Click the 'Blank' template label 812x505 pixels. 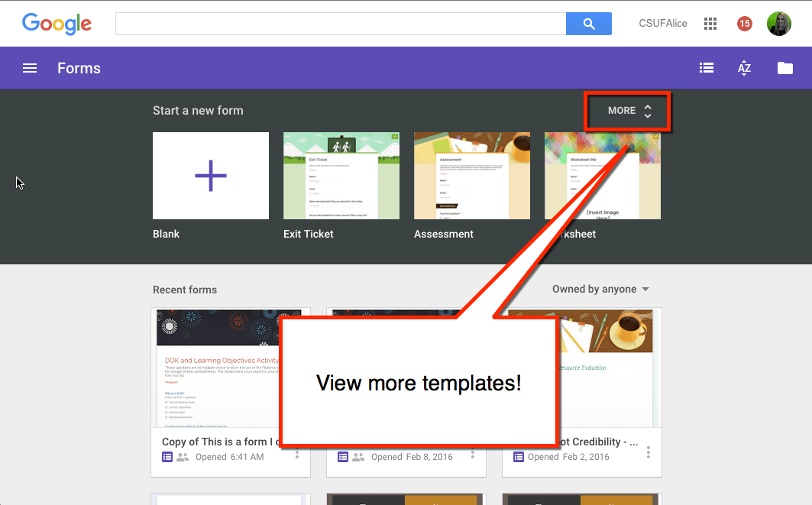point(167,234)
